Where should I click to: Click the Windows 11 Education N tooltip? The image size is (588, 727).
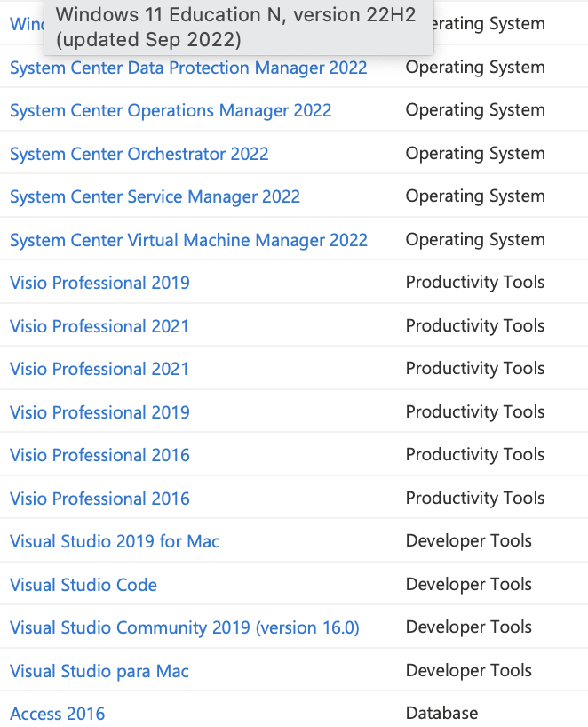point(235,27)
